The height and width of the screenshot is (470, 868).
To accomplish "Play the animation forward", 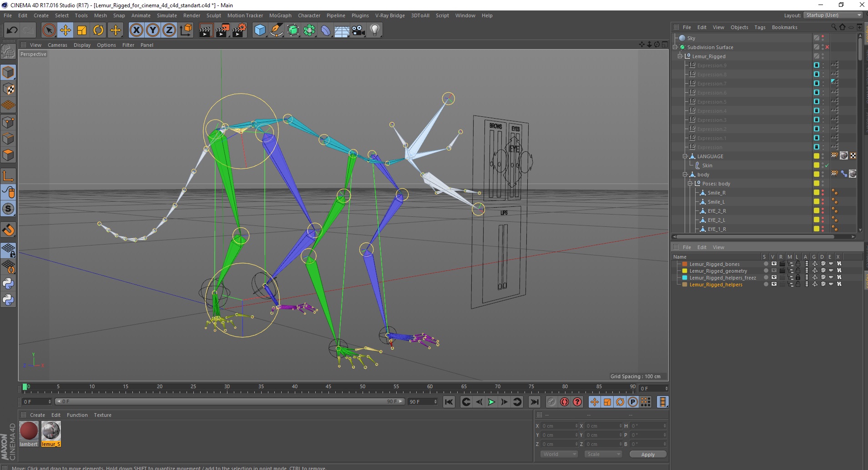I will pyautogui.click(x=491, y=402).
